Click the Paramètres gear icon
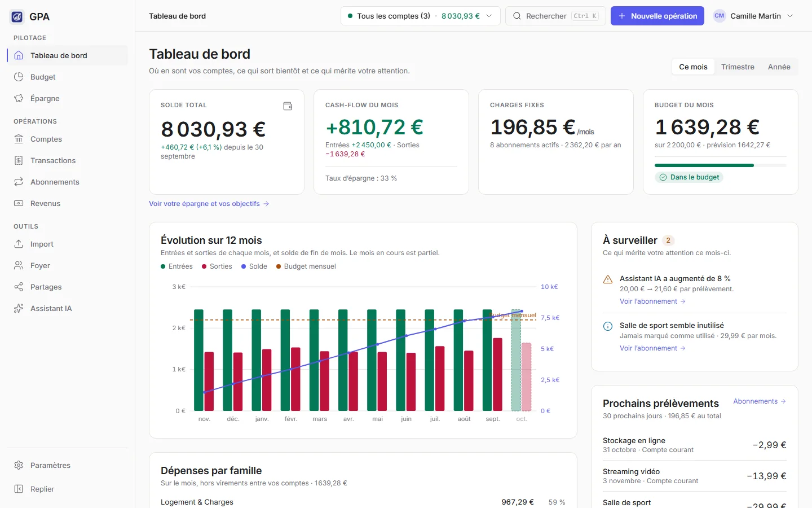The image size is (812, 508). pyautogui.click(x=19, y=465)
